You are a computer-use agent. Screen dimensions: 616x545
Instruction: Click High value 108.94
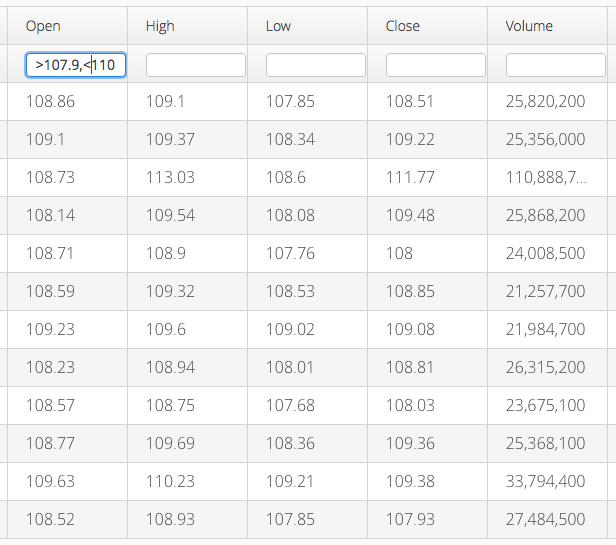point(170,367)
